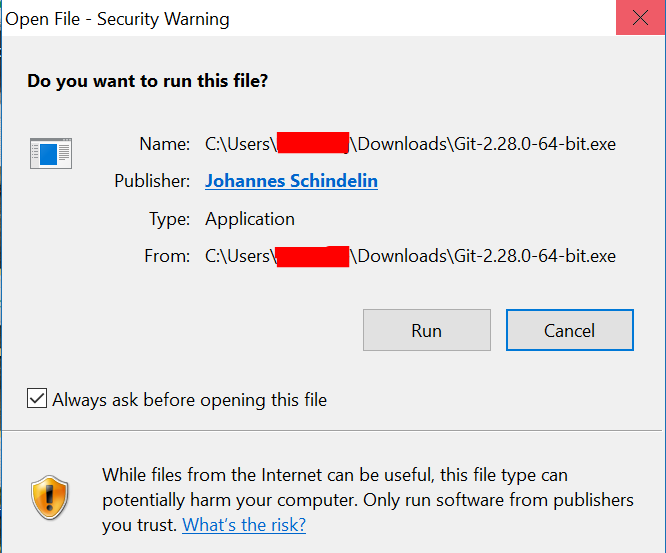This screenshot has height=553, width=666.
Task: Click the "Open File - Security Warning" title
Action: (x=118, y=19)
